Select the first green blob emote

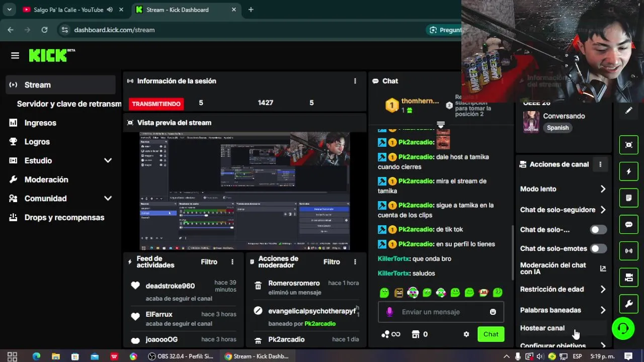[x=385, y=293]
